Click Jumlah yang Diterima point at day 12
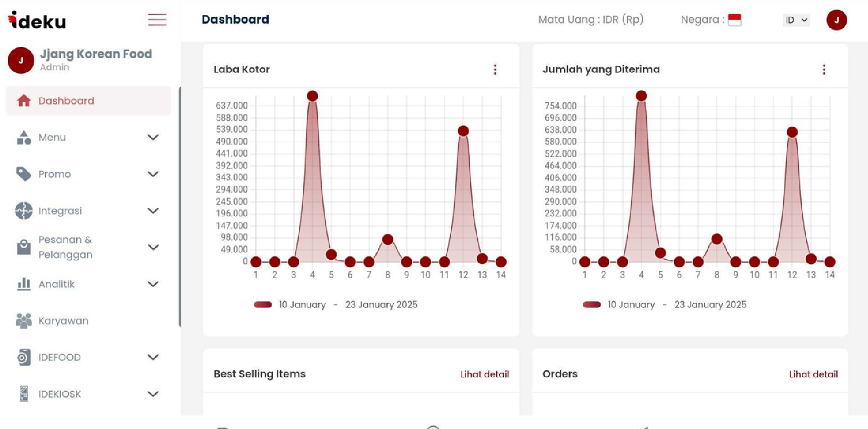Screen dimensions: 868x429 pyautogui.click(x=792, y=132)
